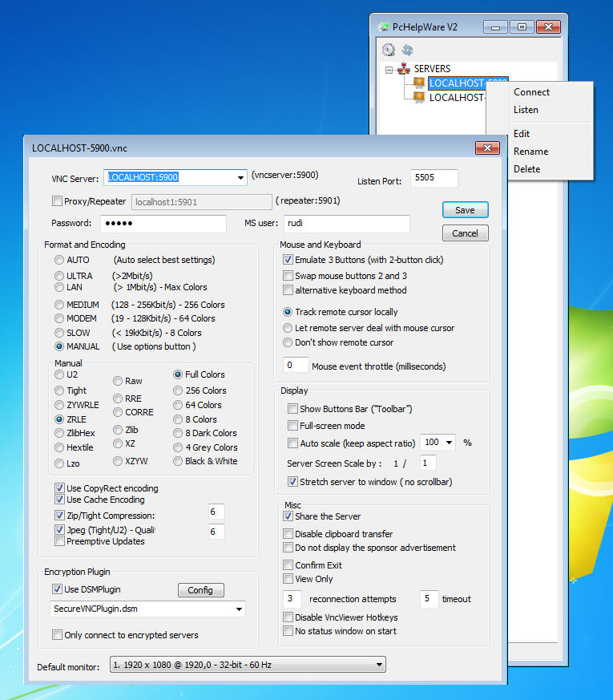Image resolution: width=613 pixels, height=700 pixels.
Task: Open the VNC Server combo box dropdown
Action: (x=240, y=178)
